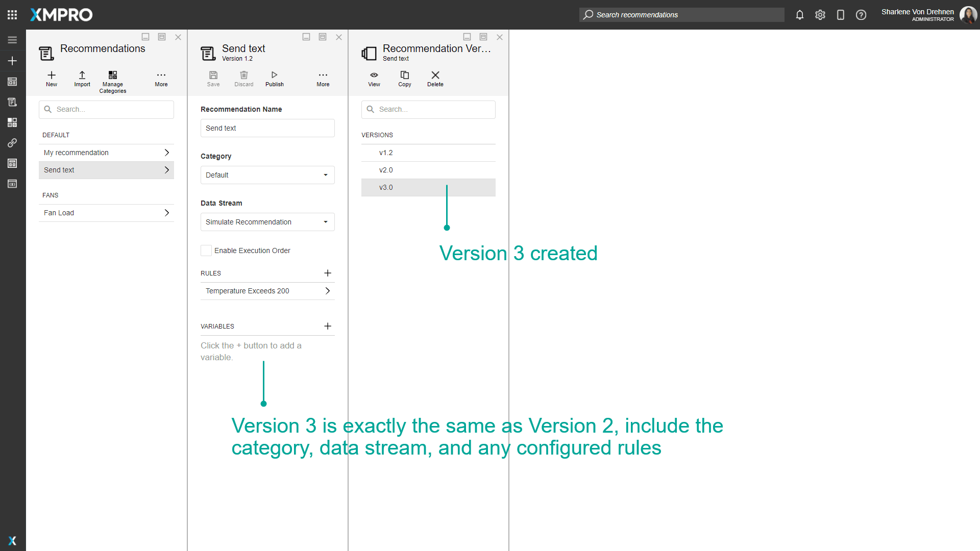Open the More menu in Recommendations panel
This screenshot has height=551, width=980.
click(161, 76)
